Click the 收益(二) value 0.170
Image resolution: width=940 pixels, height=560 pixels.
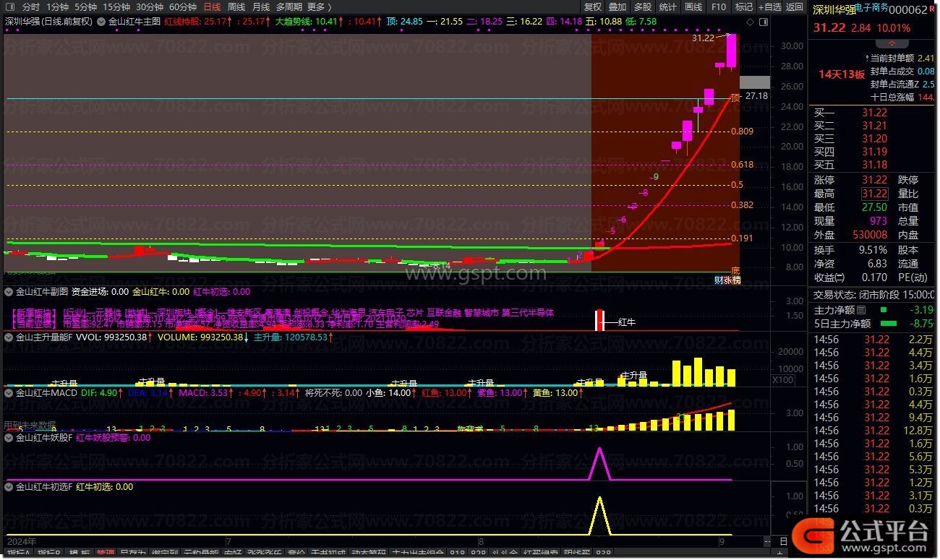(x=875, y=277)
